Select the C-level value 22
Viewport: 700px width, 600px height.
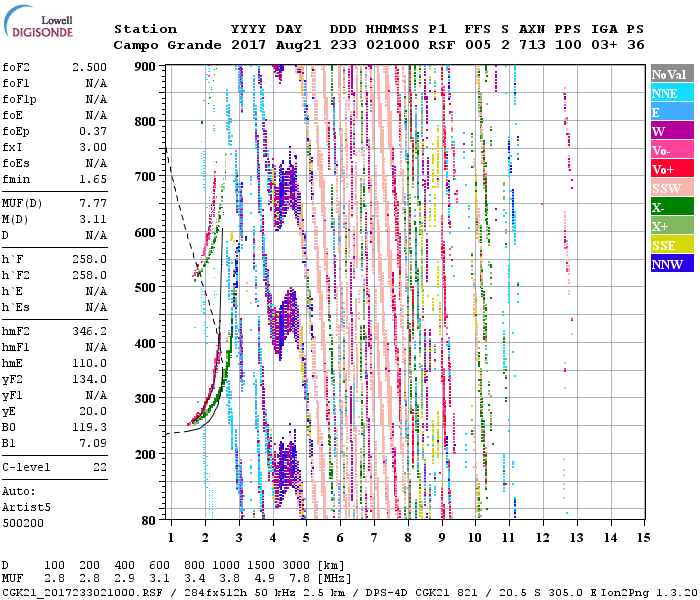click(x=99, y=467)
